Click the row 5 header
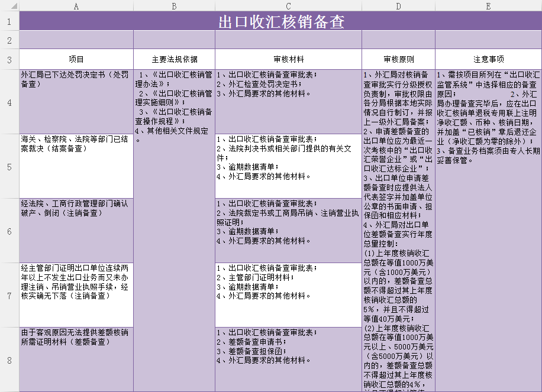The height and width of the screenshot is (392, 542). click(9, 167)
